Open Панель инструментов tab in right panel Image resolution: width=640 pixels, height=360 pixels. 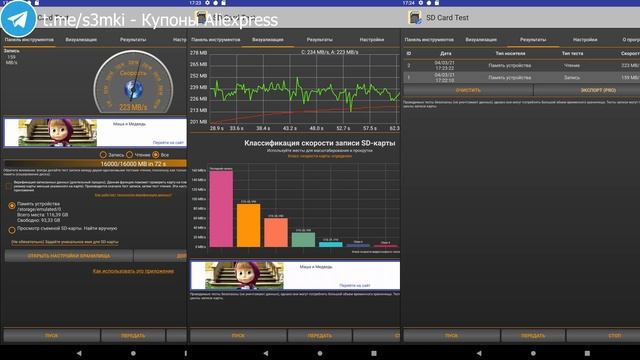(429, 40)
